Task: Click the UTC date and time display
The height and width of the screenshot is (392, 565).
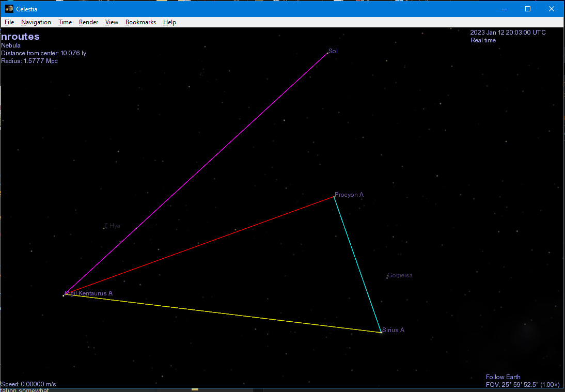Action: coord(508,33)
